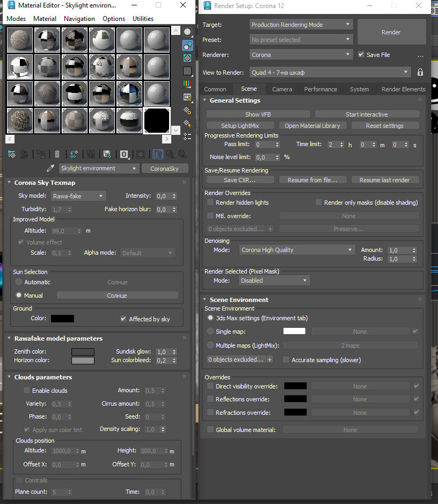
Task: Pick material from object with eyedropper
Action: pos(50,168)
